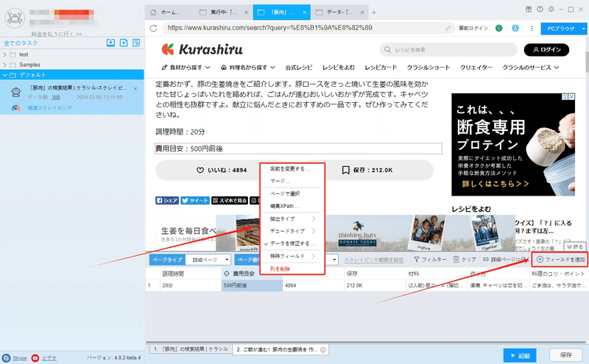Viewport: 589px width, 364px height.
Task: Open the 抽出タイプ submenu
Action: pyautogui.click(x=292, y=219)
